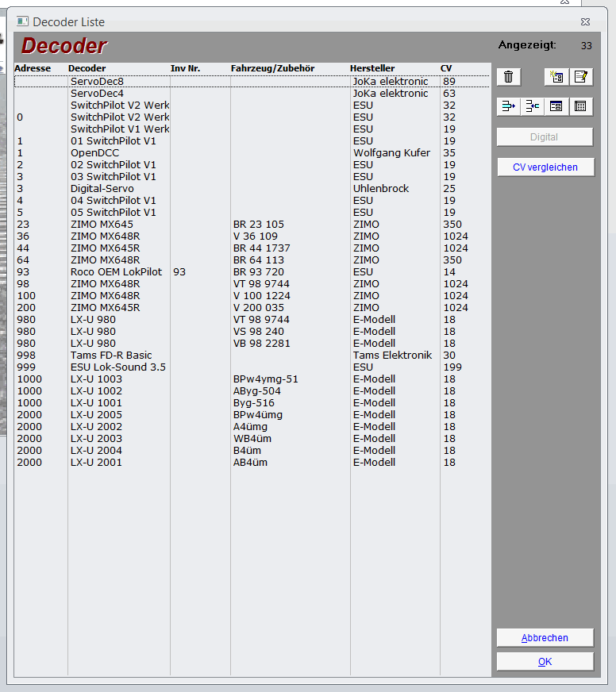Click the vehicle BPw4ymg-51
Viewport: 616px width, 692px height.
pyautogui.click(x=266, y=379)
